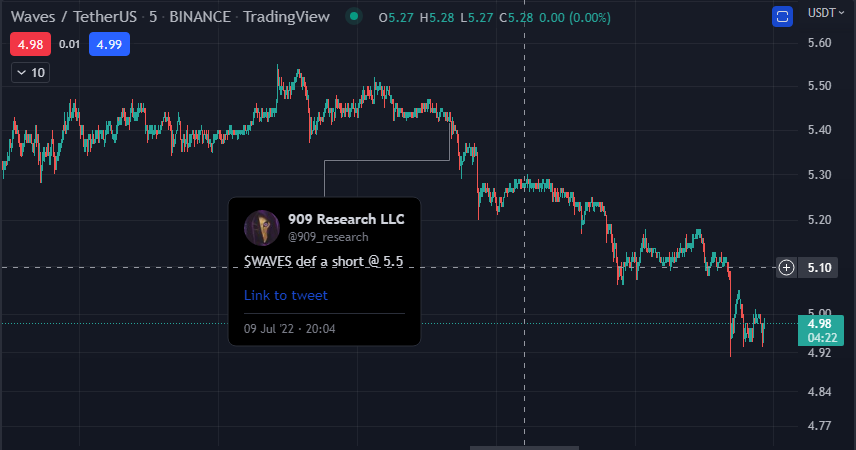Click the Waves / TetherUS symbol title
The width and height of the screenshot is (856, 450).
tap(74, 17)
